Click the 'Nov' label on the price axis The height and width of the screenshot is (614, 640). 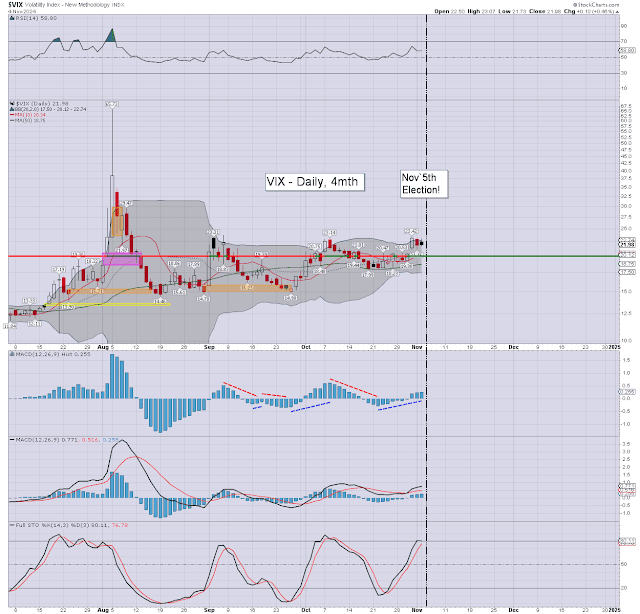(417, 347)
